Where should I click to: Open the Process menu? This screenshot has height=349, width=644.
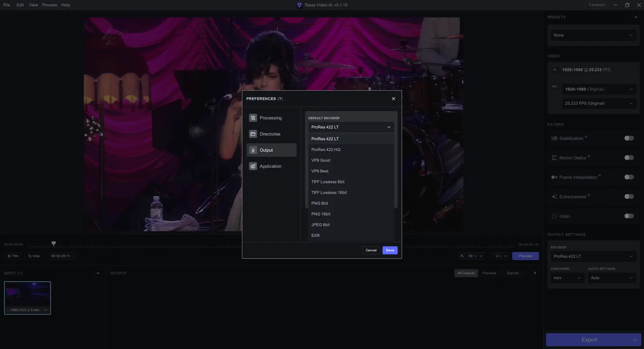tap(50, 5)
